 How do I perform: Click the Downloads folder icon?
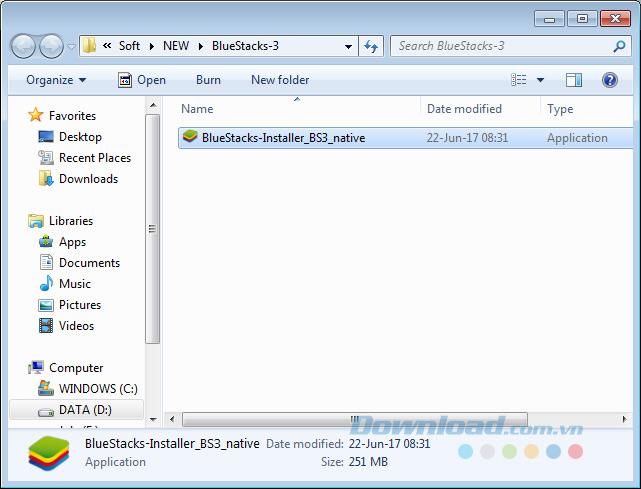tap(46, 178)
